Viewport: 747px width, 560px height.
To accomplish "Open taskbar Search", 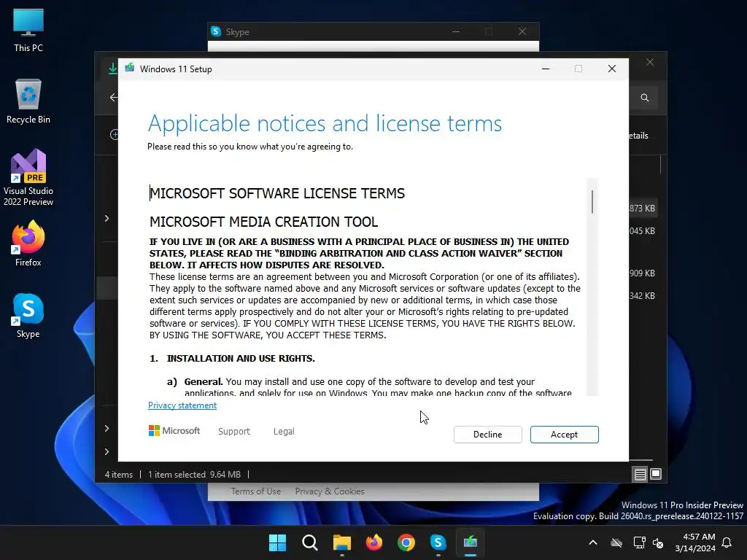I will point(309,542).
